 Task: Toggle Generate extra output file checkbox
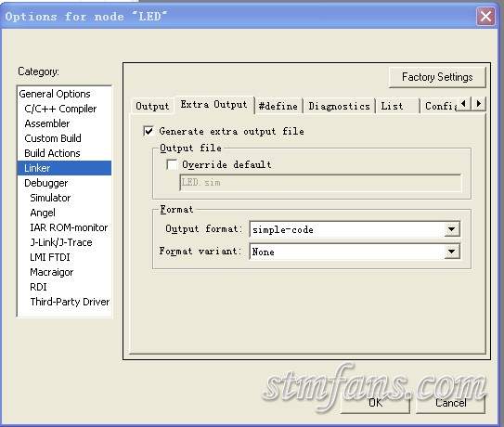(149, 131)
